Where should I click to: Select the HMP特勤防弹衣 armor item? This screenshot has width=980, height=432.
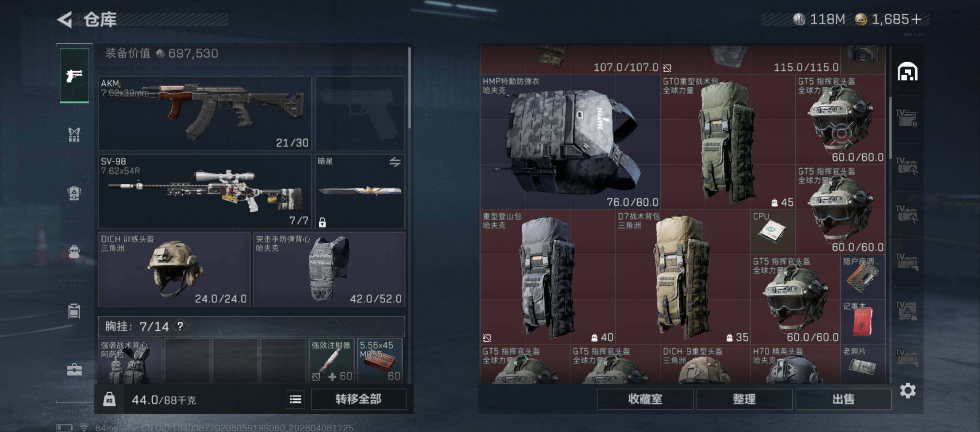[569, 142]
